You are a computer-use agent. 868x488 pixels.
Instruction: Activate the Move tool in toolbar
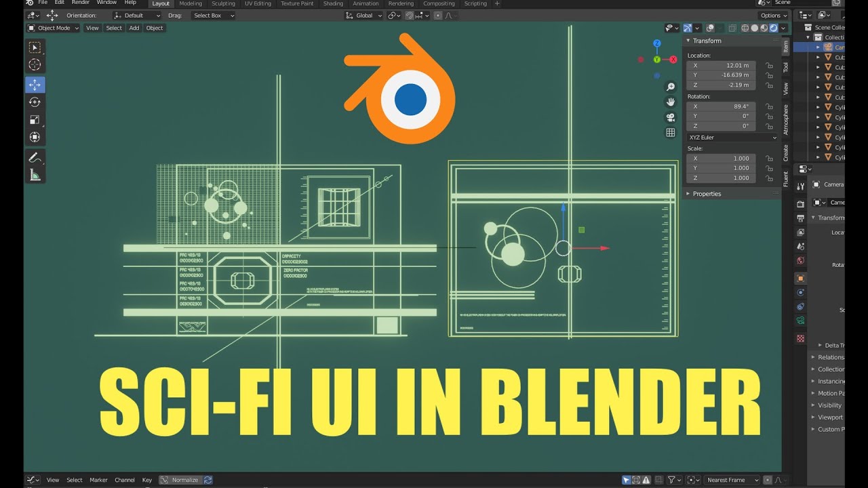35,85
